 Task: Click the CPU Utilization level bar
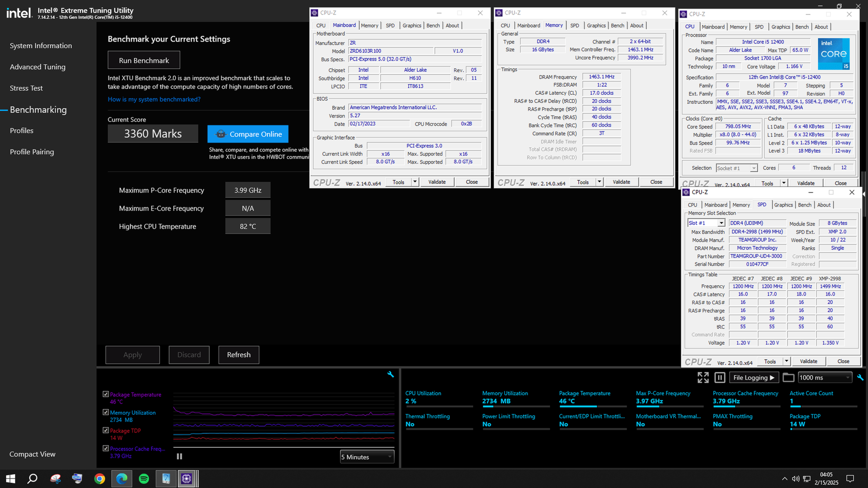click(x=439, y=407)
